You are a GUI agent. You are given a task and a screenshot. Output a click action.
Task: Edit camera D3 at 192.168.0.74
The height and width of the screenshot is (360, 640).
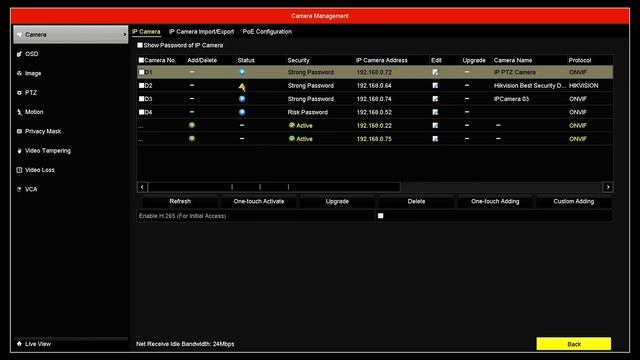435,99
